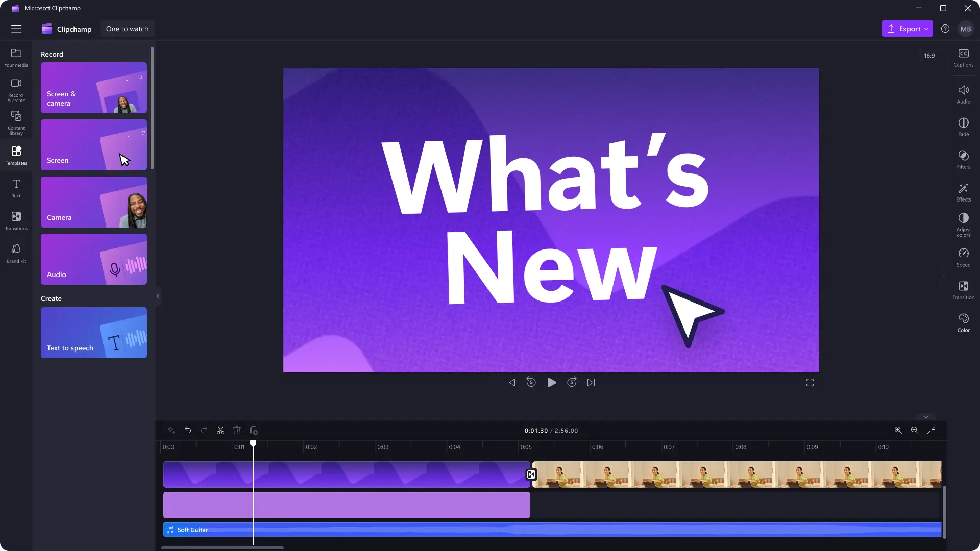Switch to the One to watch tab

127,29
